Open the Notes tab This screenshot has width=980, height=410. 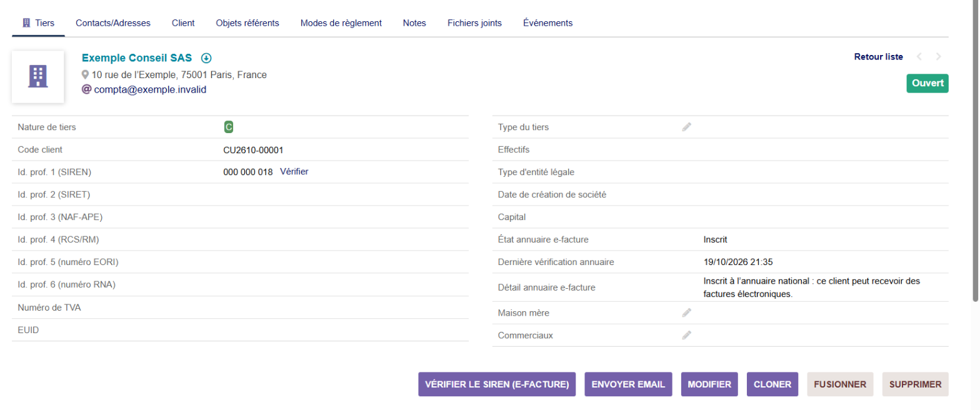[x=414, y=23]
